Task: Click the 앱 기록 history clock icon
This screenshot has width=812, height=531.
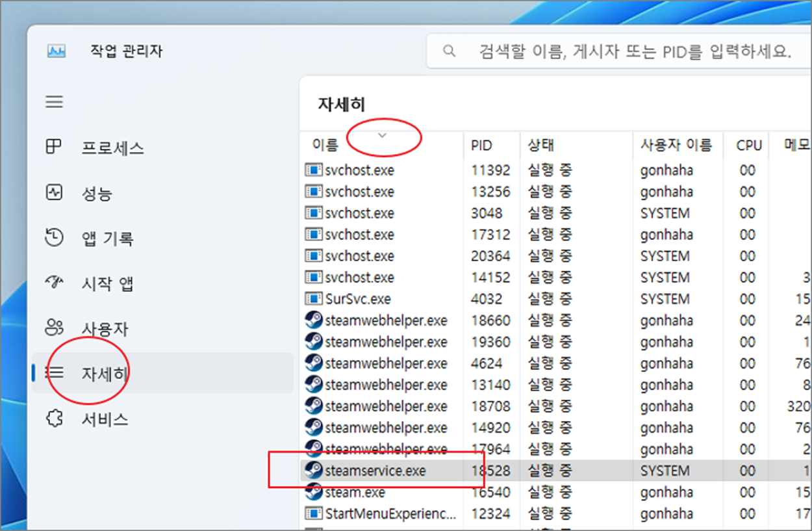Action: (53, 238)
